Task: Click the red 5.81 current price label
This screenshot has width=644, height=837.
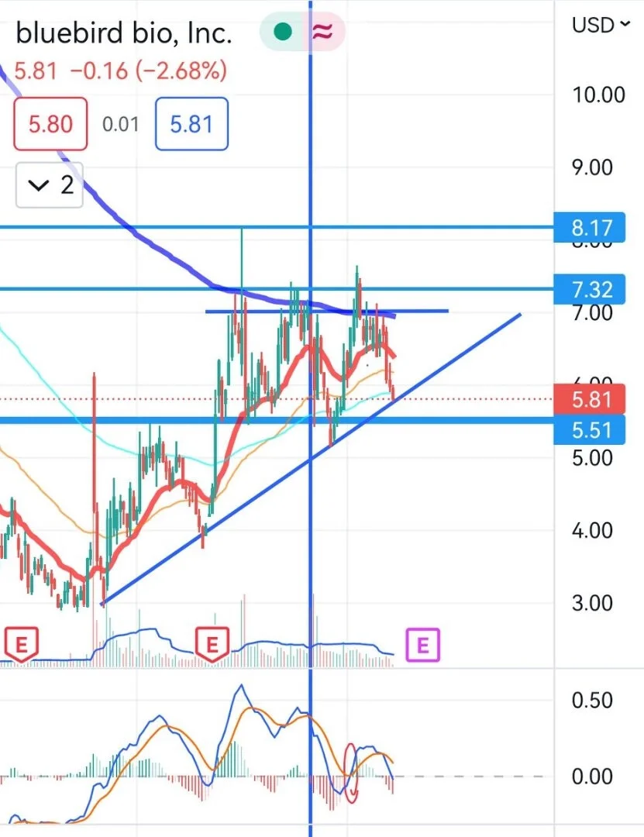Action: coord(589,399)
